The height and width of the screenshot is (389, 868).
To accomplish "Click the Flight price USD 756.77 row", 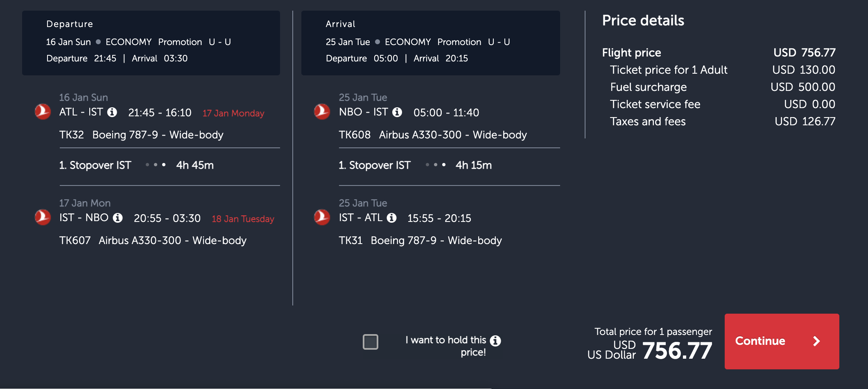I will 719,53.
